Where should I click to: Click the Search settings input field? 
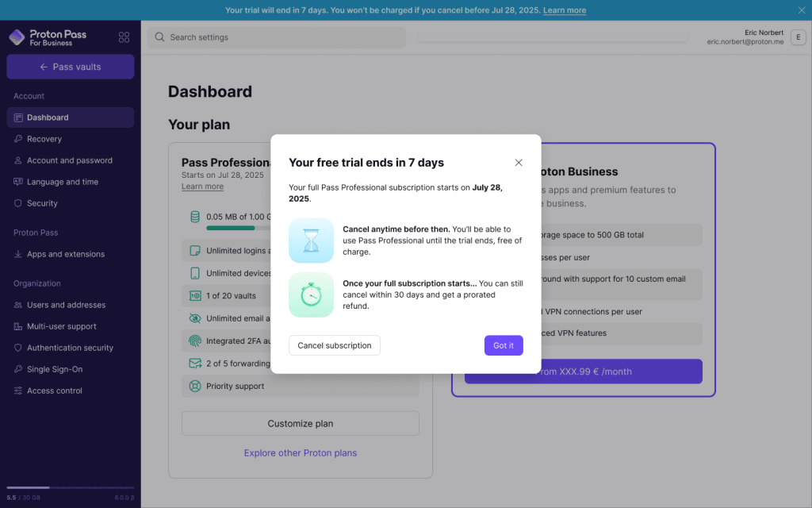click(x=275, y=37)
